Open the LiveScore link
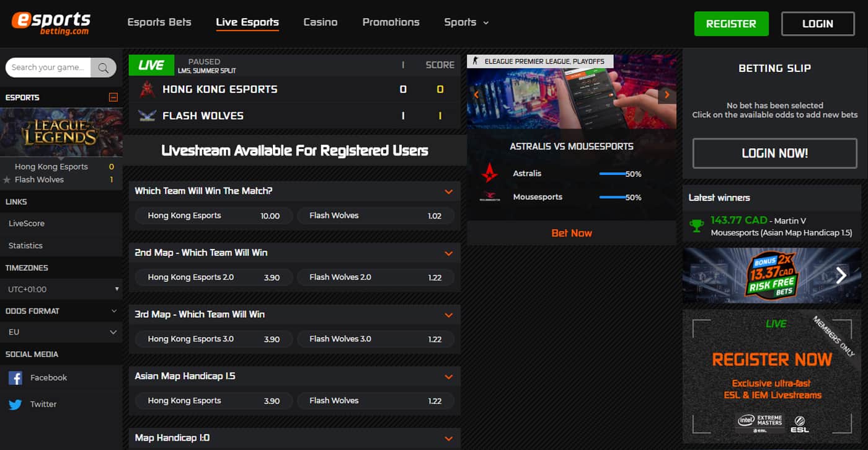Screen dimensions: 868x450 (27, 223)
